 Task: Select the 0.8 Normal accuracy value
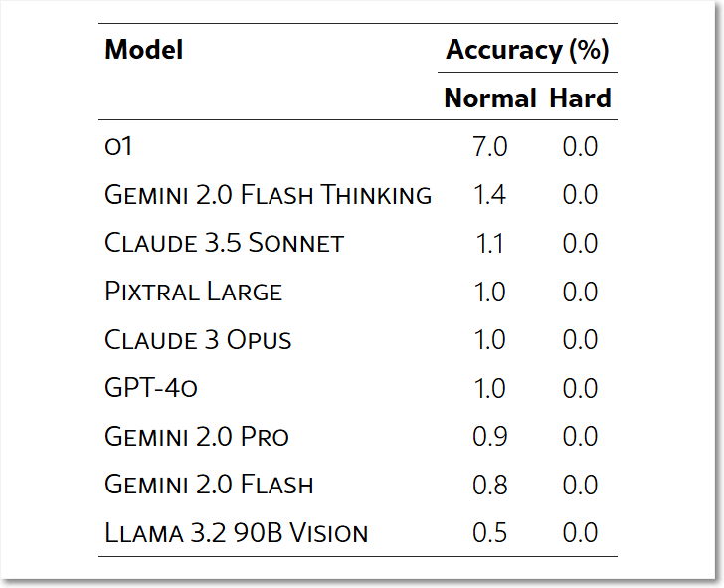490,485
